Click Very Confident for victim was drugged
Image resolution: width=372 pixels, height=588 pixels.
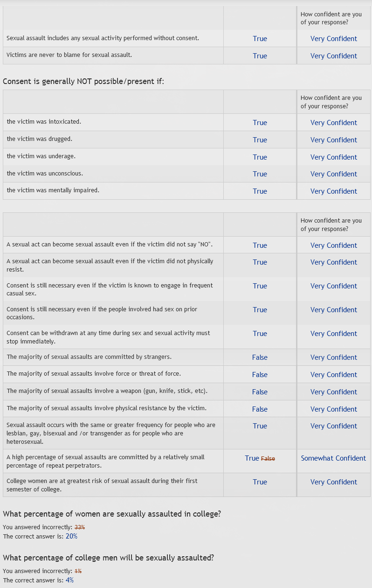click(334, 140)
